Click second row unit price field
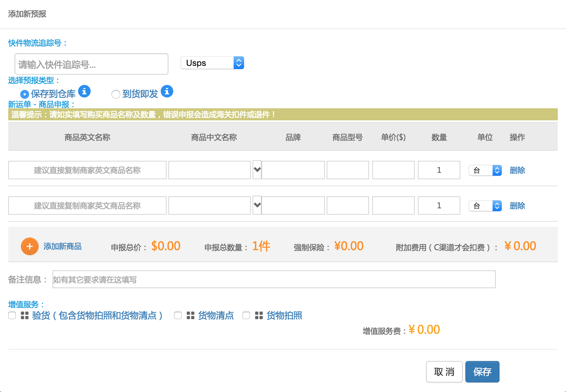Image resolution: width=566 pixels, height=392 pixels. point(393,205)
